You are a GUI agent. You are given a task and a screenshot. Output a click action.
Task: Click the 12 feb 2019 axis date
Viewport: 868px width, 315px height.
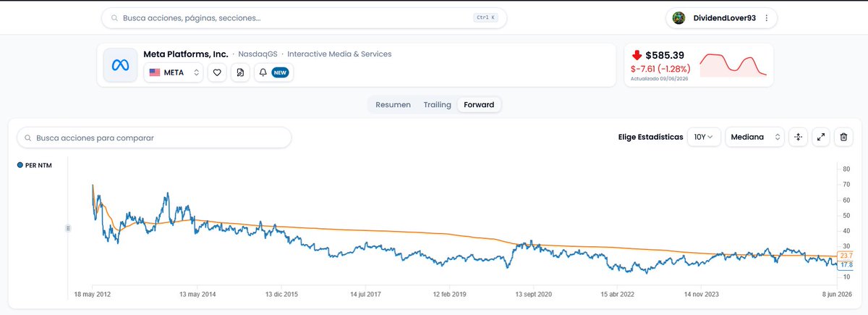click(x=451, y=295)
